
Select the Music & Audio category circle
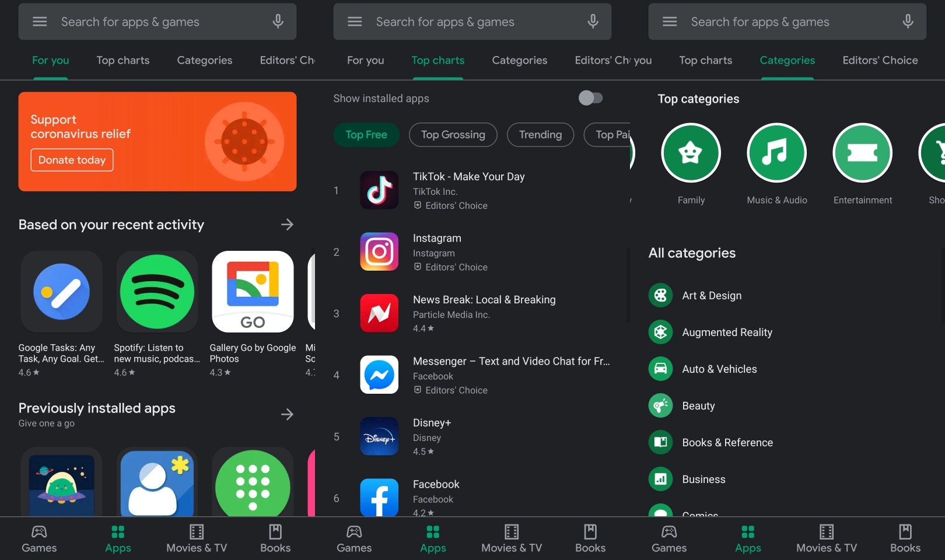click(776, 153)
